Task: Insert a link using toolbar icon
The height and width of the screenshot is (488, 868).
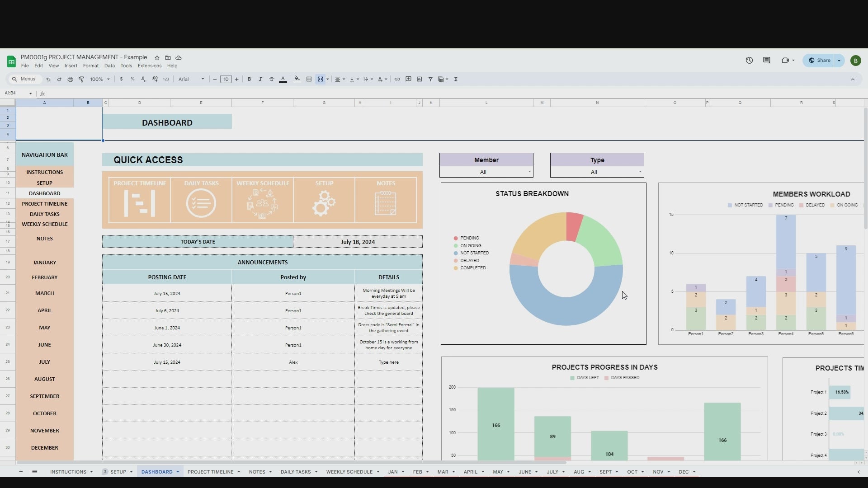Action: click(x=397, y=79)
